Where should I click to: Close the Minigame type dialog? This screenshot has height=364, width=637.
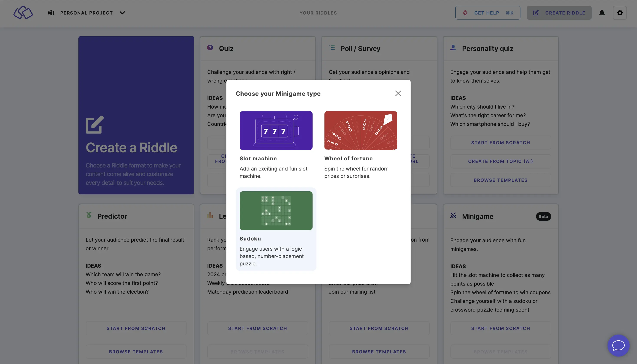point(398,94)
